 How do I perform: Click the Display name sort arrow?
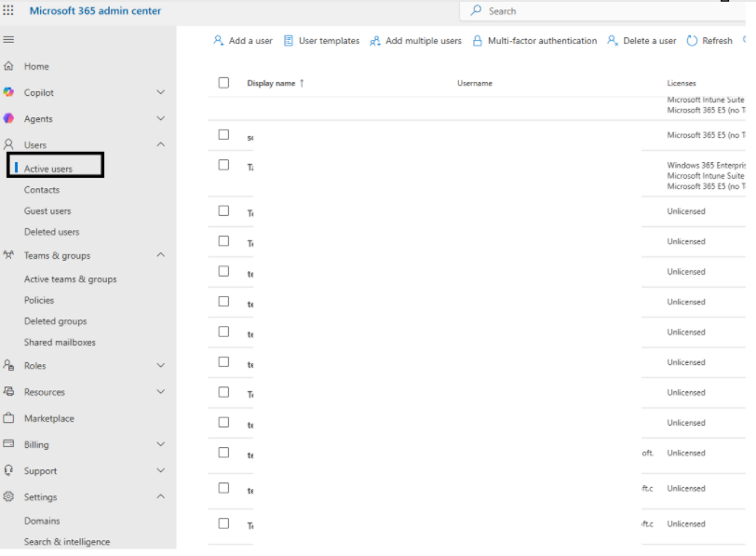(302, 83)
